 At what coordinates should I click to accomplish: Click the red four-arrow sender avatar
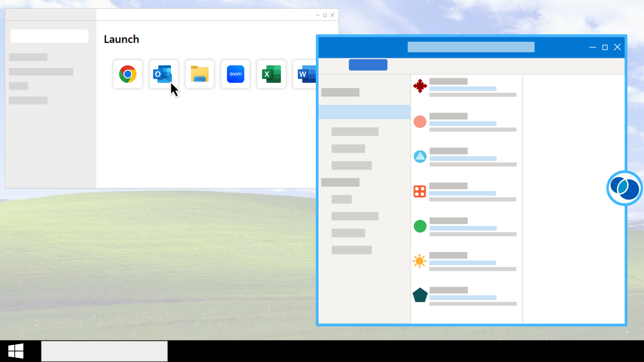point(420,86)
